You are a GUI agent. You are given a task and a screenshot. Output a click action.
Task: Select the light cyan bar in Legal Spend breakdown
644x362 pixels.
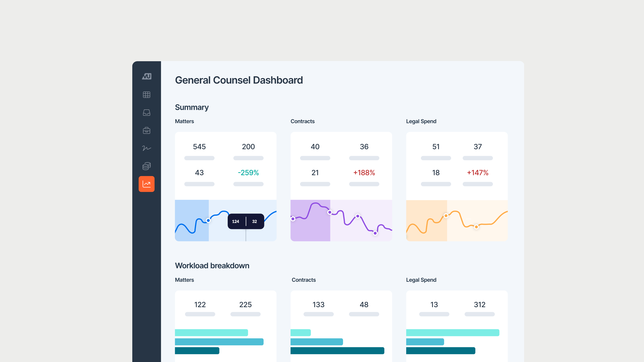click(x=453, y=333)
